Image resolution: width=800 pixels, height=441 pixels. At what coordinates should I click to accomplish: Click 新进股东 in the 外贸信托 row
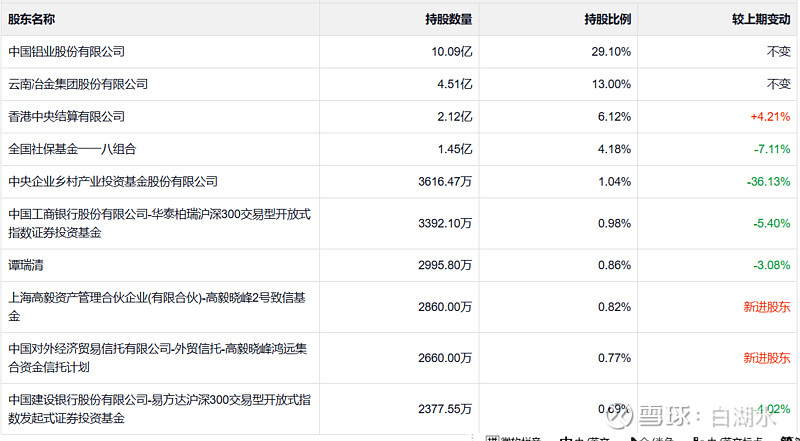(x=767, y=358)
